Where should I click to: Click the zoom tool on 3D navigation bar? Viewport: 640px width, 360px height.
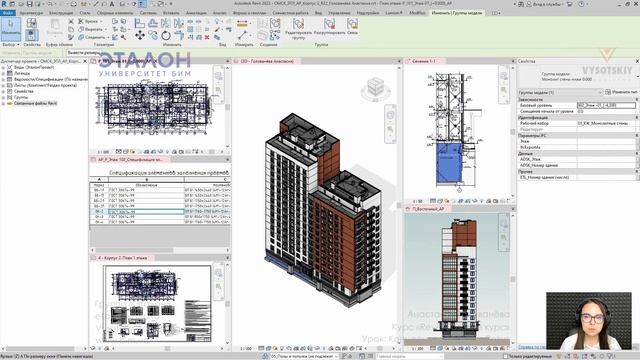coord(390,129)
